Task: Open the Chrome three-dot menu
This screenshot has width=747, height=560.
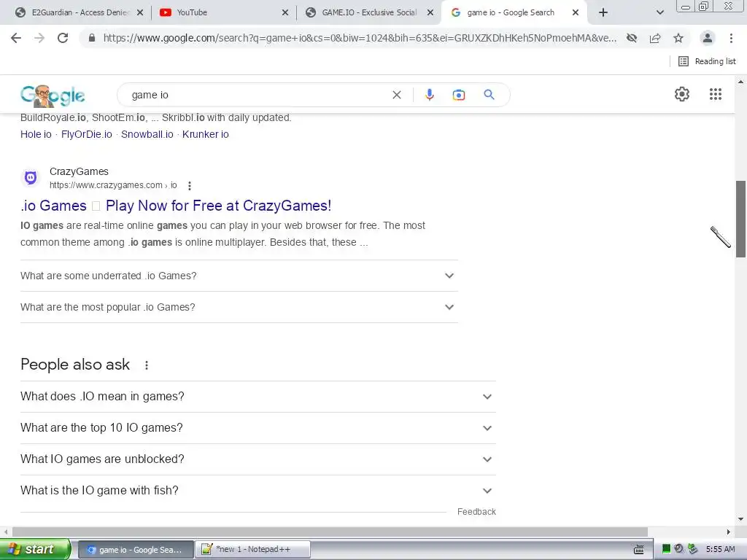Action: click(x=731, y=38)
